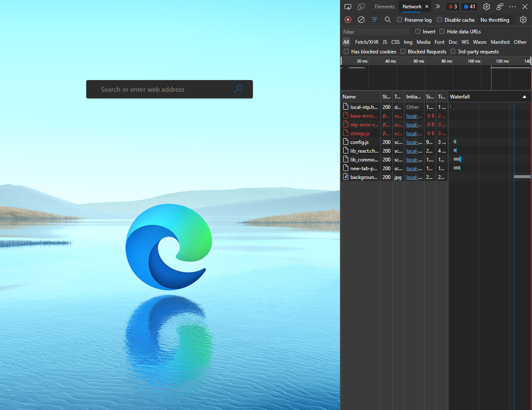
Task: Filter requests by CSS type
Action: (x=395, y=42)
